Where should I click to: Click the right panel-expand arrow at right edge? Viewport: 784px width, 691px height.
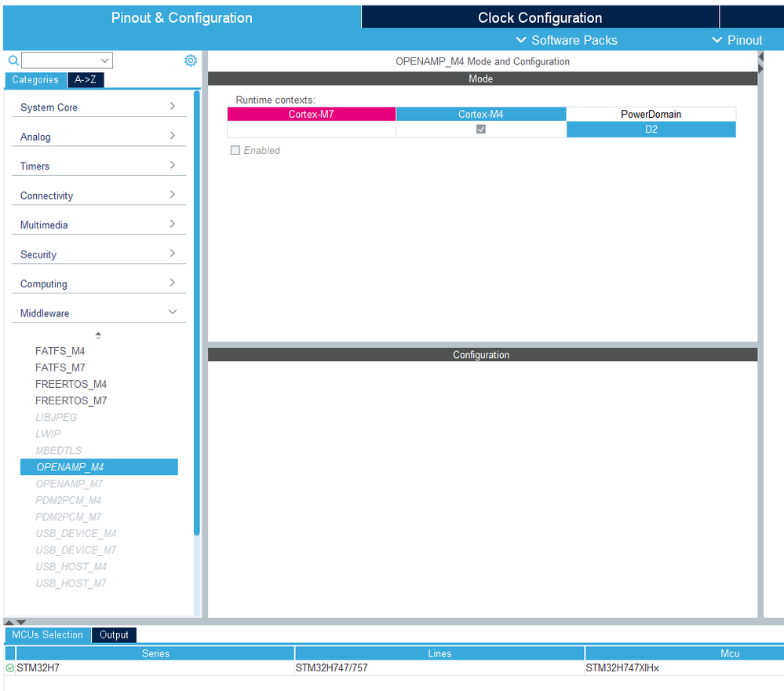click(x=761, y=68)
